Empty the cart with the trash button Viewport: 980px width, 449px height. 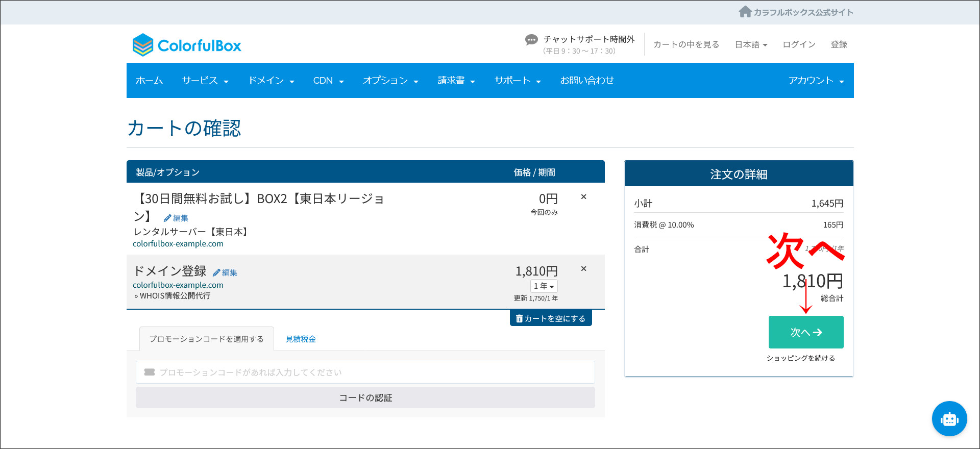tap(550, 318)
